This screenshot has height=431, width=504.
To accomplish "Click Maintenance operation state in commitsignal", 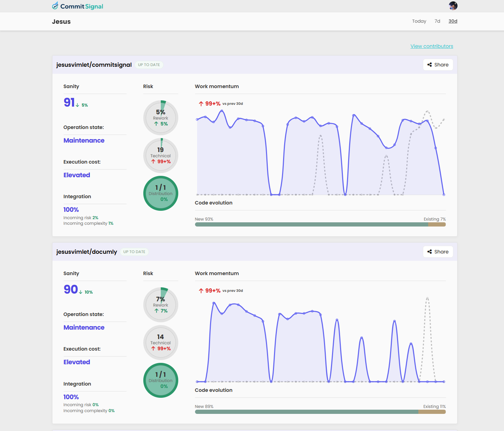I will [x=84, y=141].
